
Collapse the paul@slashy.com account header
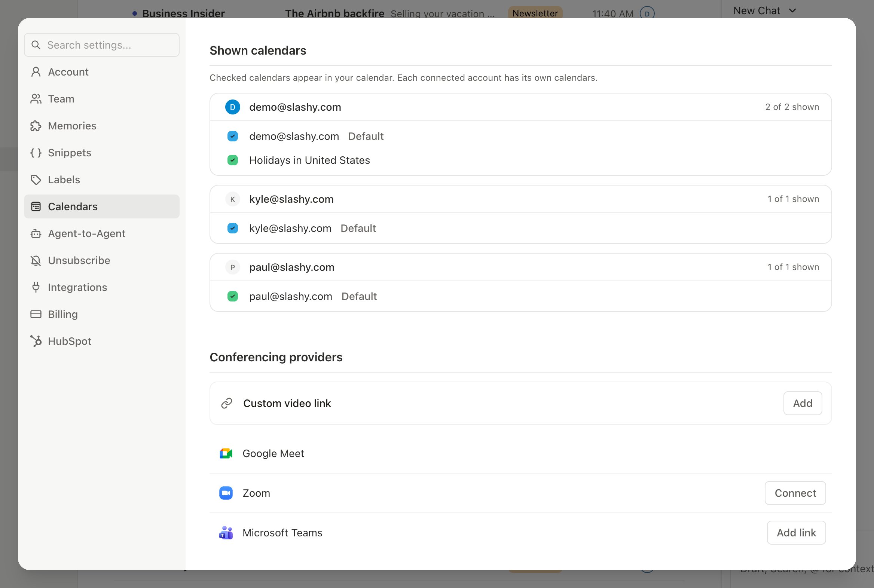point(521,267)
